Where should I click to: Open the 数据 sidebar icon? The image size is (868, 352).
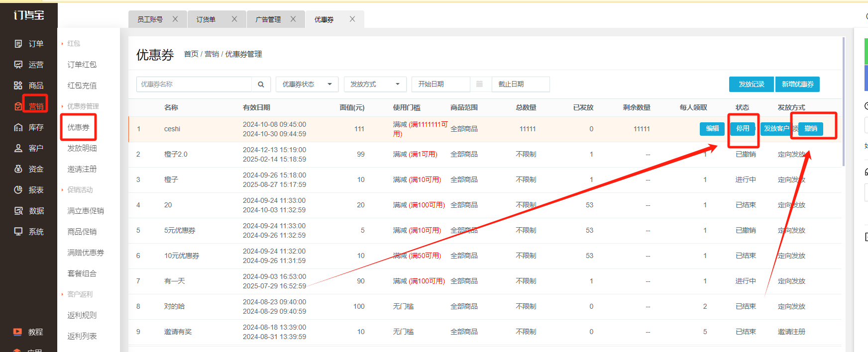pos(18,211)
